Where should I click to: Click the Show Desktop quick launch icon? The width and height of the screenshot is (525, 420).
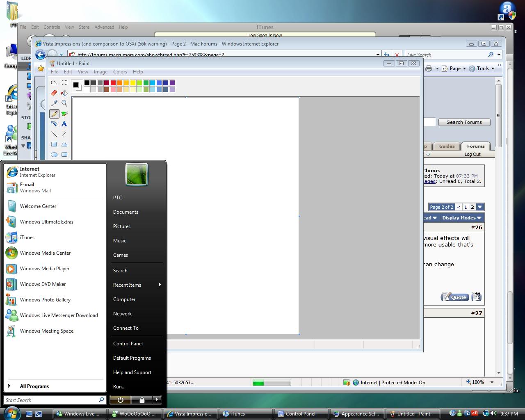point(29,414)
